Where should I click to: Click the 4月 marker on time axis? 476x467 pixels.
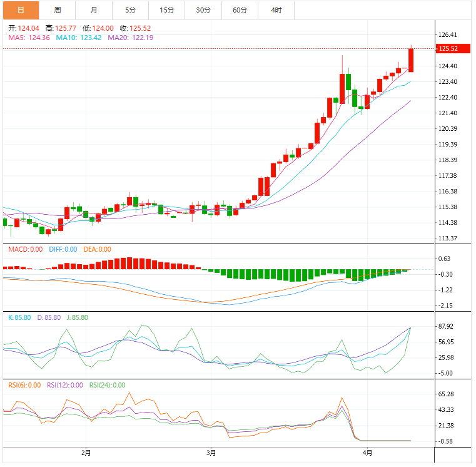[367, 453]
